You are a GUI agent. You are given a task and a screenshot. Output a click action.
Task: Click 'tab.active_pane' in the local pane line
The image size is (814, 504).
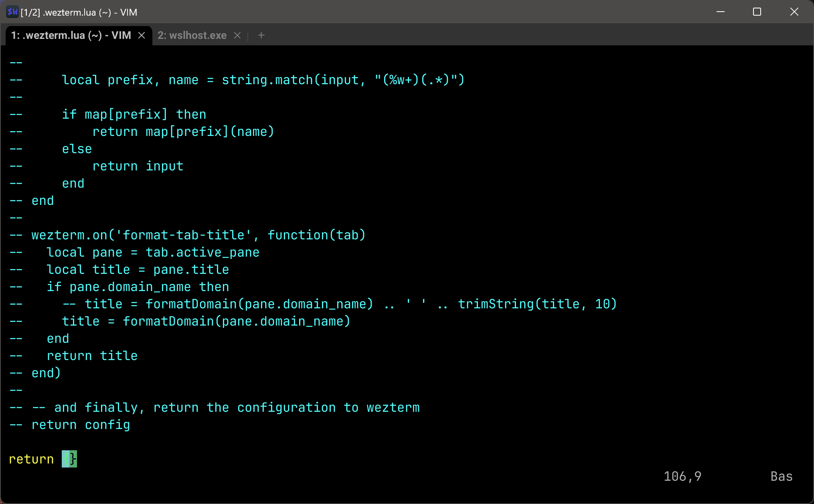[x=202, y=252]
